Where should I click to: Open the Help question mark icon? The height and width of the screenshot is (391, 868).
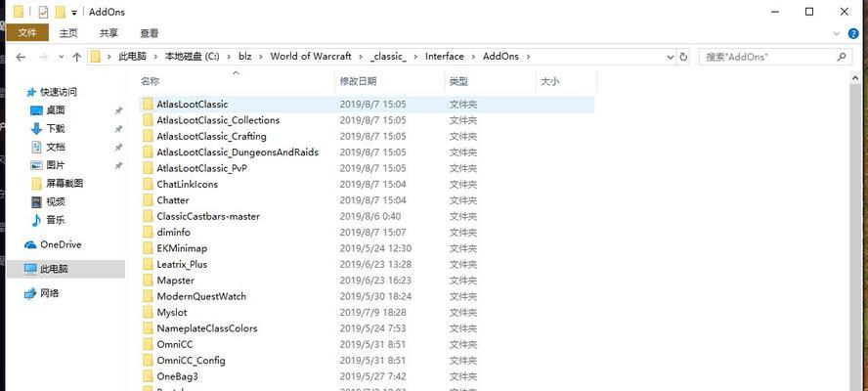[x=853, y=33]
